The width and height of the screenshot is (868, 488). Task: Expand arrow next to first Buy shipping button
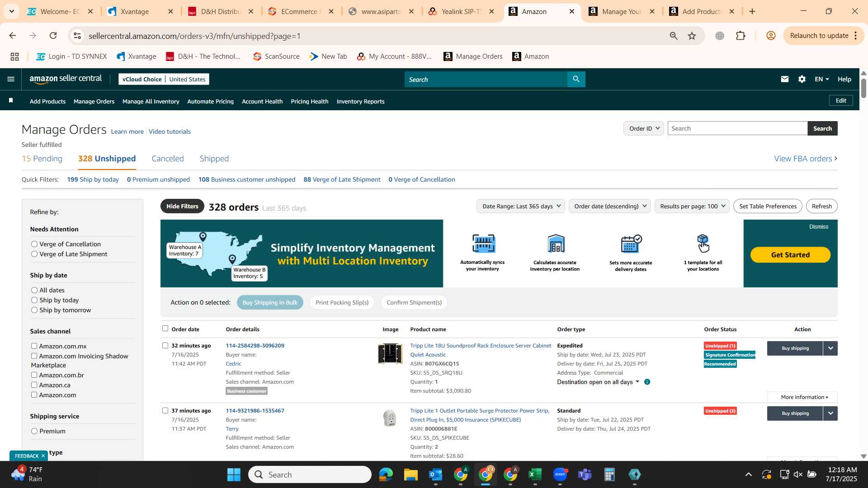point(830,348)
